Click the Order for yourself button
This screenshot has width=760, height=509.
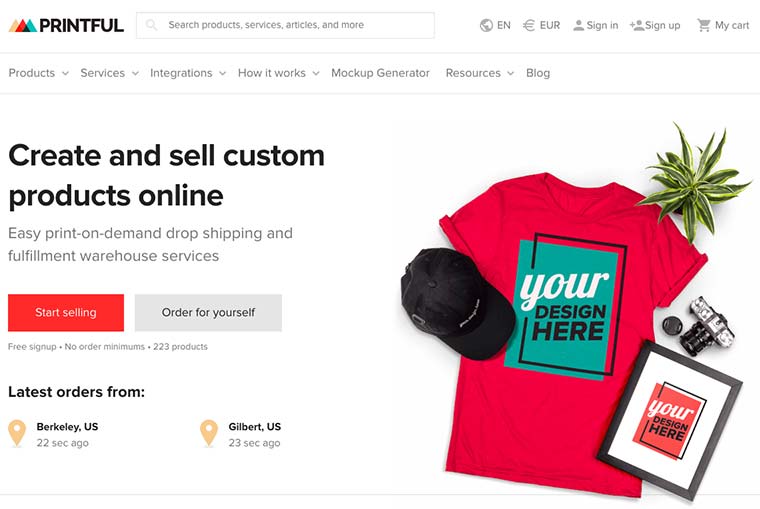pos(208,312)
